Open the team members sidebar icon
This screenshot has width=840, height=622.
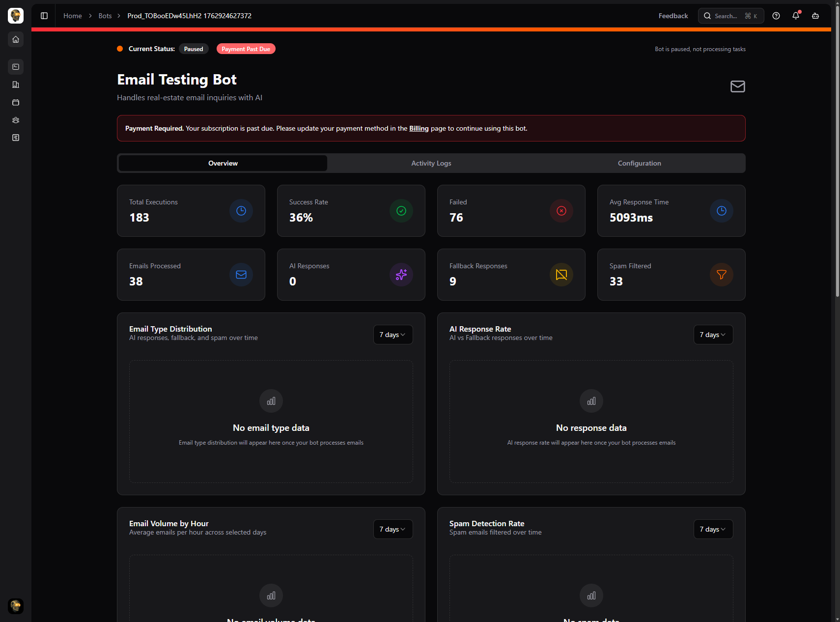(x=16, y=120)
